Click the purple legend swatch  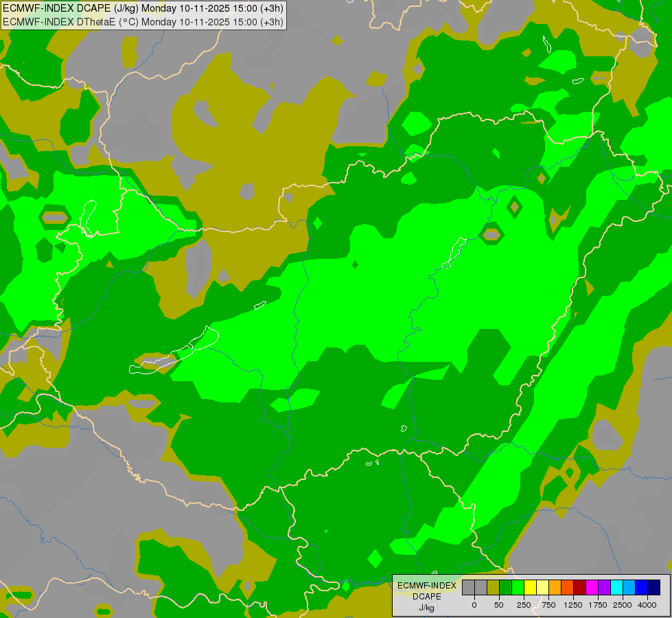click(605, 587)
